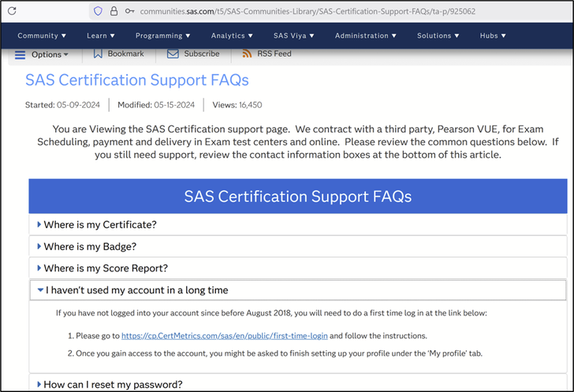This screenshot has height=392, width=574.
Task: Expand the How can I reset my password? section
Action: (x=298, y=384)
